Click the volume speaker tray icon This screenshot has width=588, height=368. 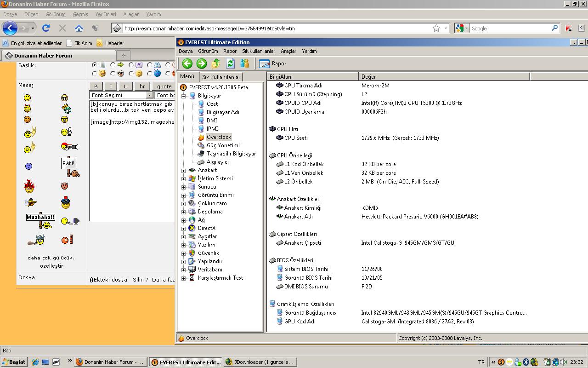[564, 362]
